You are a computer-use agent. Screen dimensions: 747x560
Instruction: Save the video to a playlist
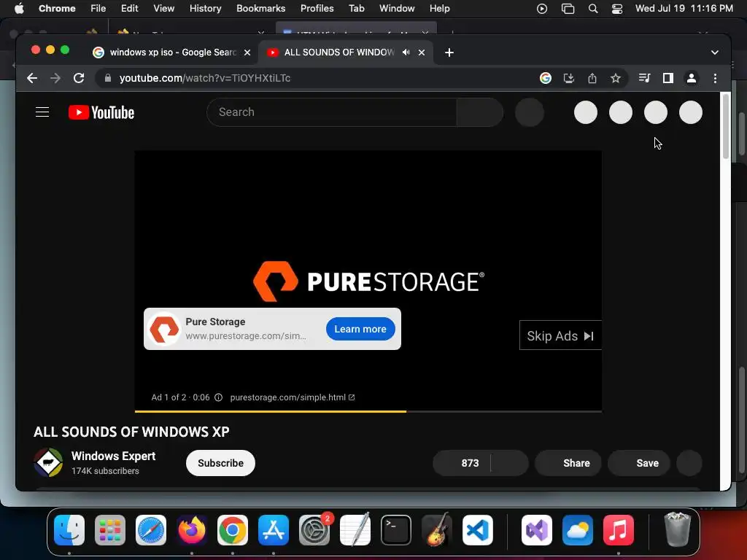(x=639, y=463)
